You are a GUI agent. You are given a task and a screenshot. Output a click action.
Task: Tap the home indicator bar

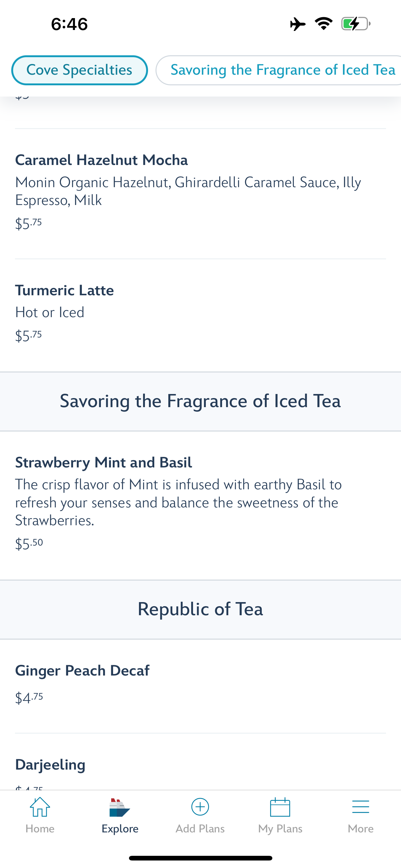pyautogui.click(x=200, y=858)
